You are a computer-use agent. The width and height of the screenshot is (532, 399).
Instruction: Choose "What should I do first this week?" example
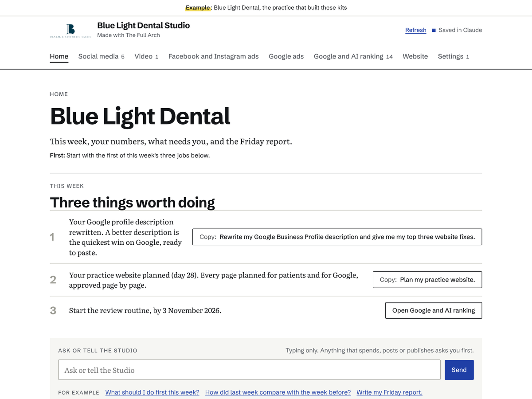[153, 392]
